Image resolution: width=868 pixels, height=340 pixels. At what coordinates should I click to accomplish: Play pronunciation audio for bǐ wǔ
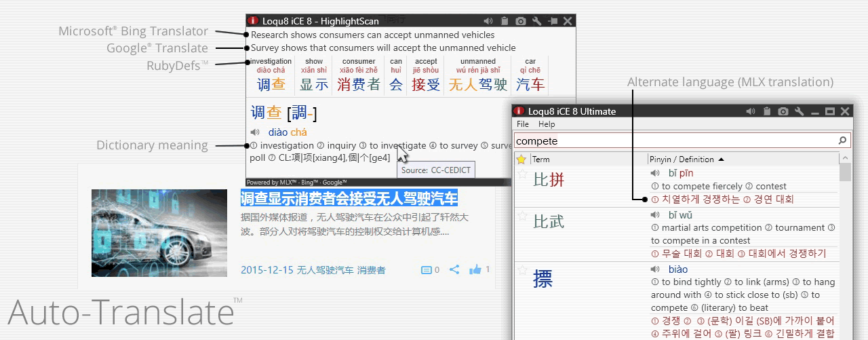tap(655, 215)
